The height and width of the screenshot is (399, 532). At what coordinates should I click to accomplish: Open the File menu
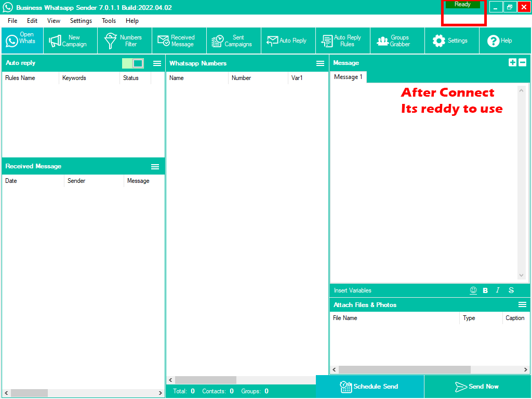point(12,21)
